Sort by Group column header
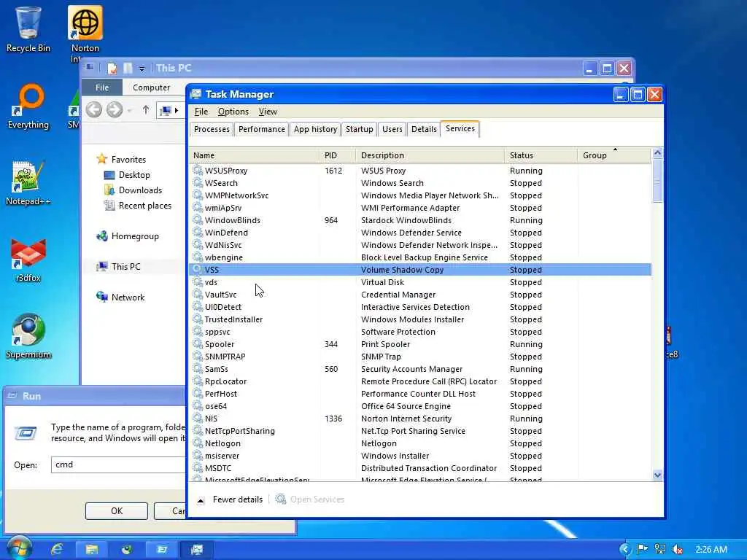Screen dimensions: 747x560 point(614,155)
